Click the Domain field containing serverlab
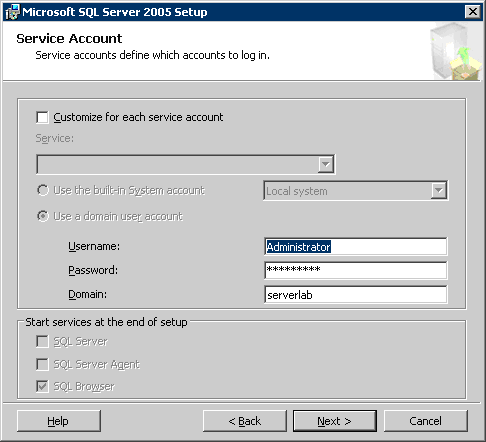Screen dimensions: 486x442 coord(356,294)
